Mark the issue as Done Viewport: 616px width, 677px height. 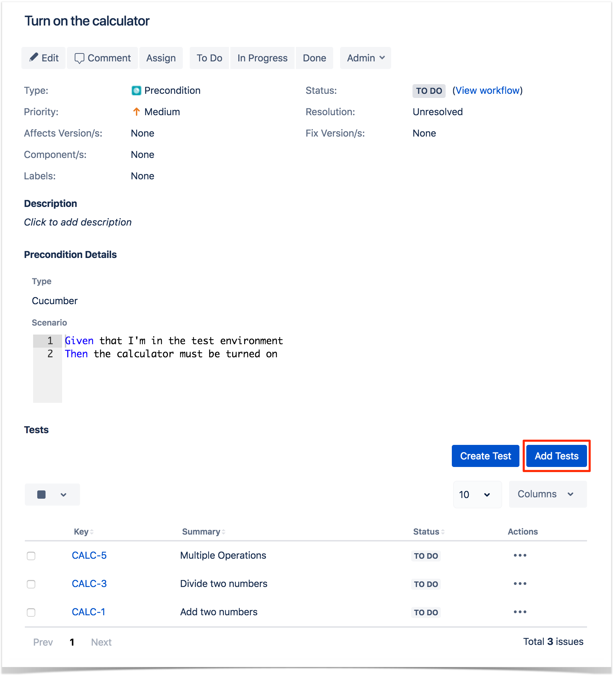(315, 58)
